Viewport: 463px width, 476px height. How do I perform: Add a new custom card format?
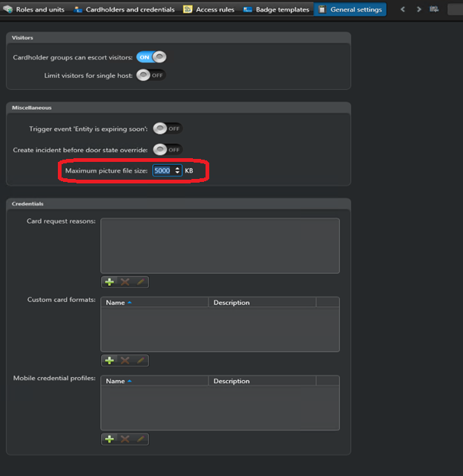coord(109,360)
